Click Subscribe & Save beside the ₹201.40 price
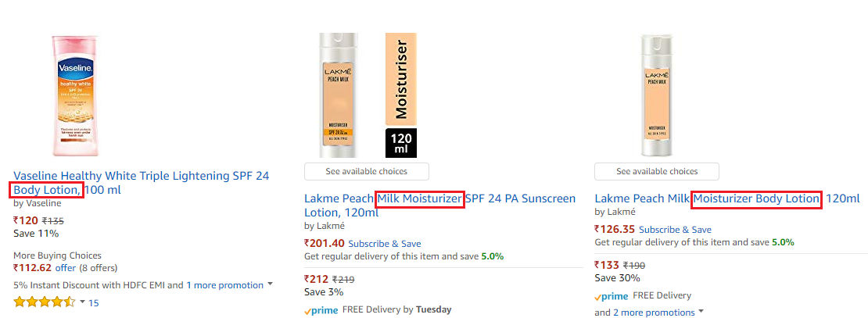Image resolution: width=868 pixels, height=318 pixels. (384, 243)
